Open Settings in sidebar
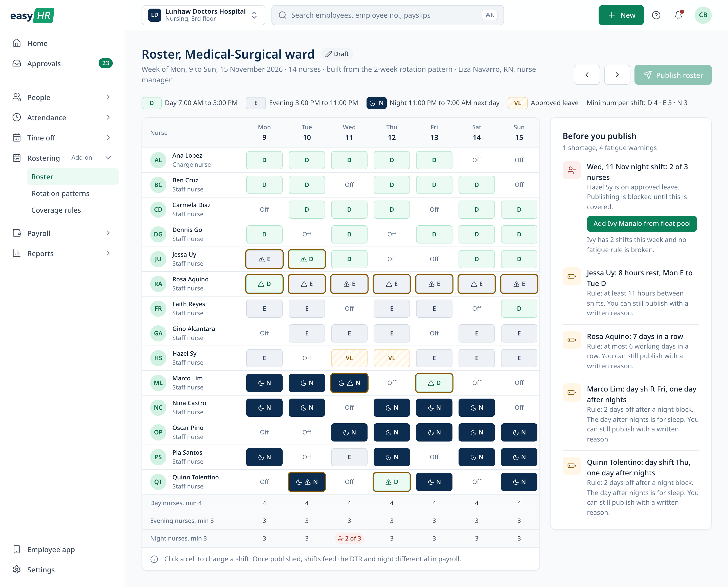This screenshot has width=728, height=587. (x=63, y=570)
